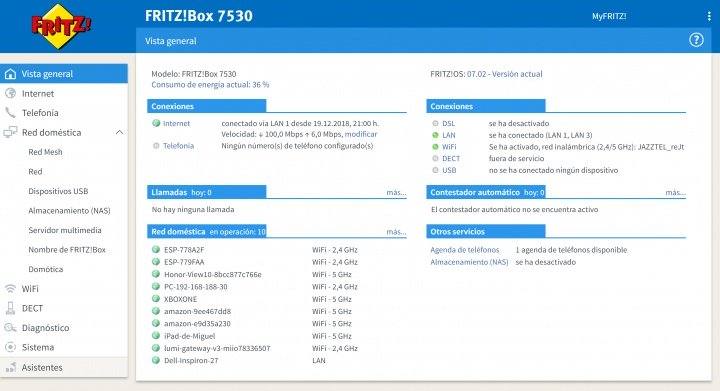720x391 pixels.
Task: Click green status dot beside WiFi connection
Action: [x=435, y=147]
